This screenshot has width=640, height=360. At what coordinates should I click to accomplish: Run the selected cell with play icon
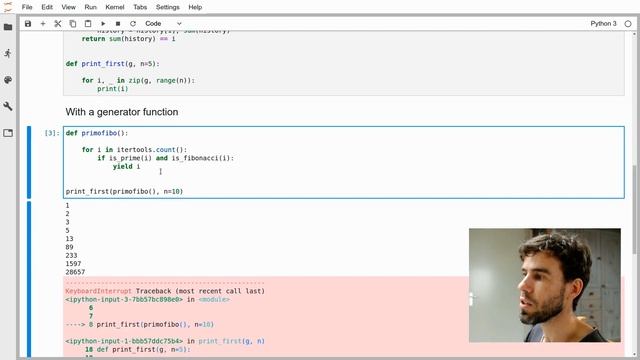(103, 24)
